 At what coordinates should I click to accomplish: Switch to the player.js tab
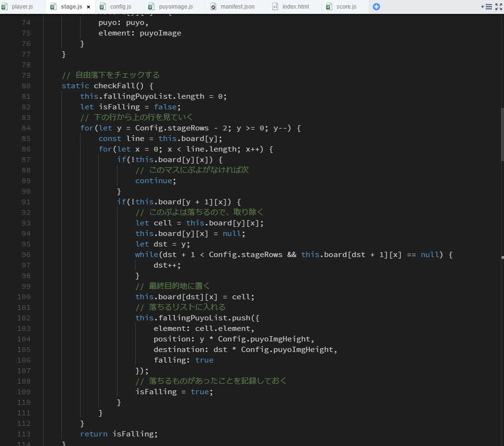pyautogui.click(x=22, y=7)
